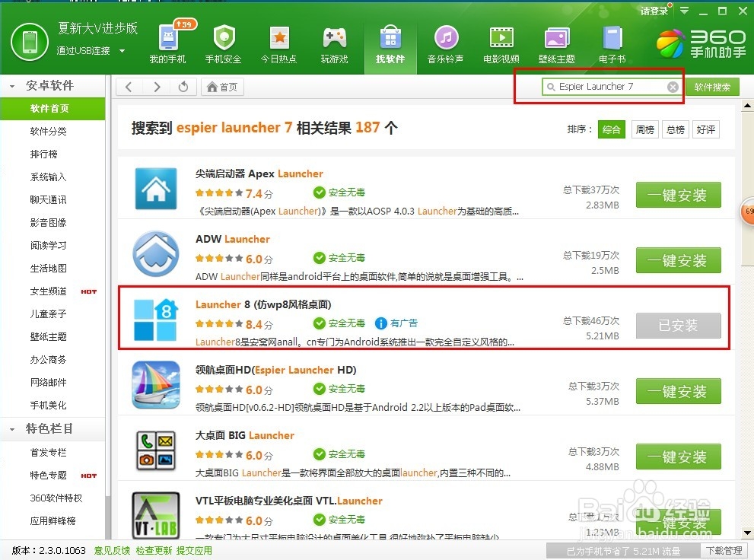Select 总榜 total ranking sort
The image size is (754, 560).
tap(675, 129)
